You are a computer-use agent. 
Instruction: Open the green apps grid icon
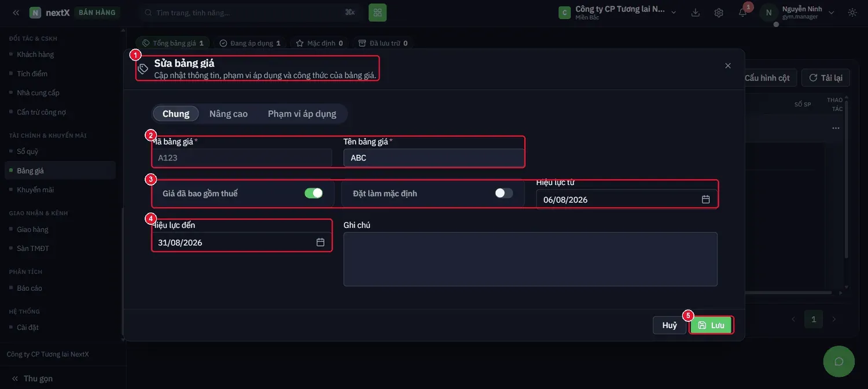(x=378, y=13)
